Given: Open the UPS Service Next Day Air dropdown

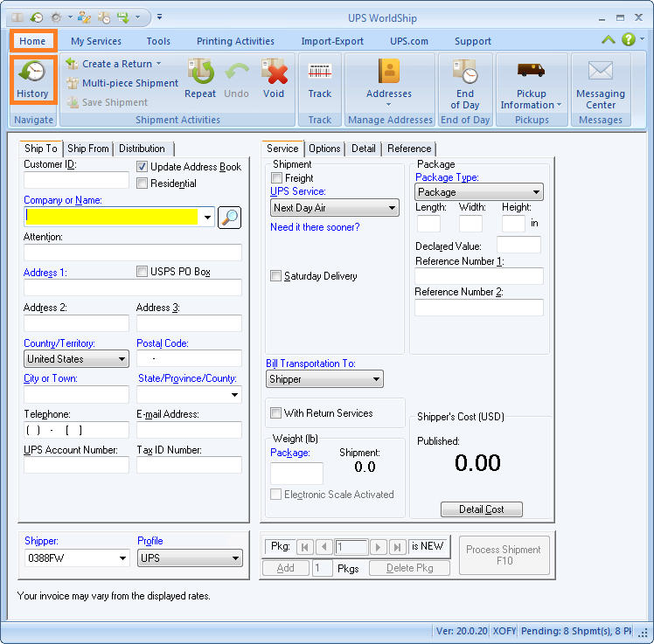Looking at the screenshot, I should (x=335, y=208).
